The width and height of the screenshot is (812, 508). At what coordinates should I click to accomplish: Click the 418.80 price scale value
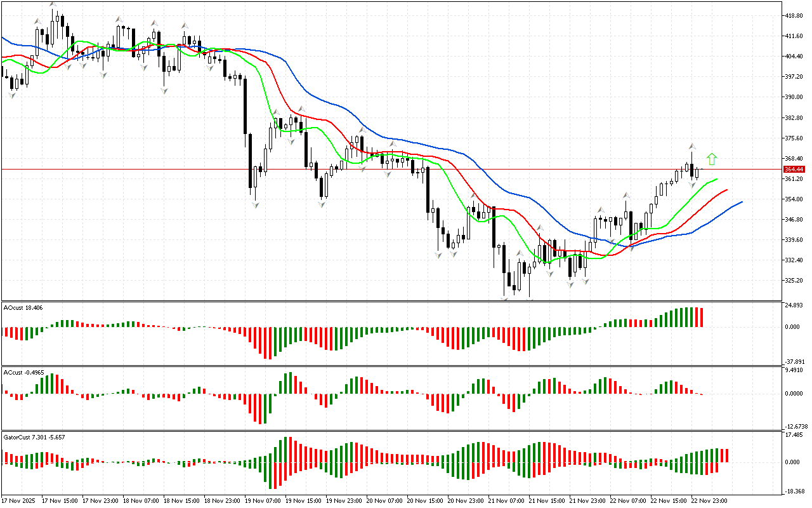[x=794, y=16]
